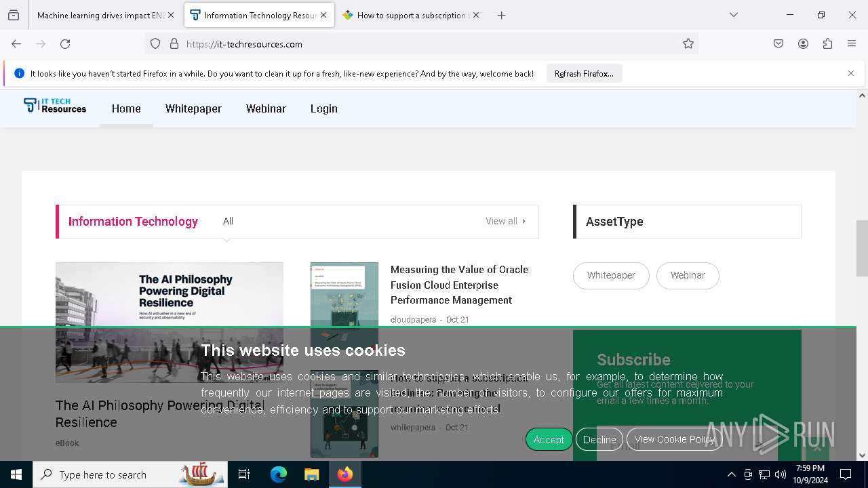Image resolution: width=868 pixels, height=488 pixels.
Task: Open the Home navigation item
Action: (x=126, y=108)
